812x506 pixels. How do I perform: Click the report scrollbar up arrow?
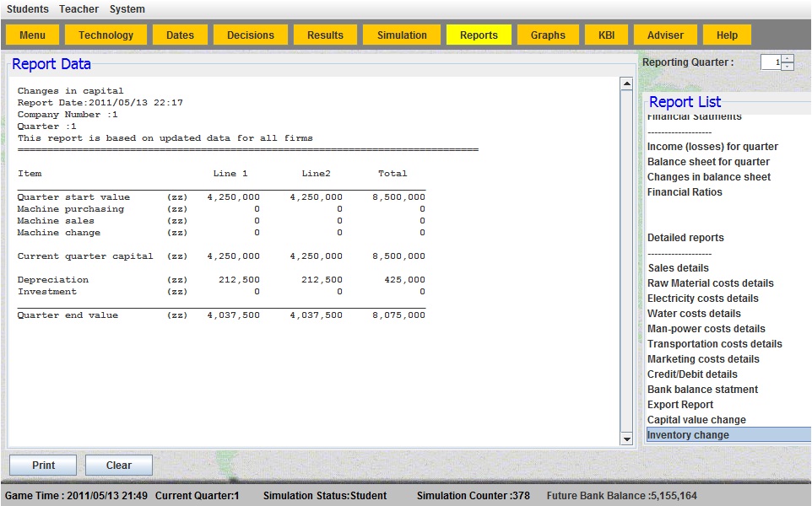626,83
